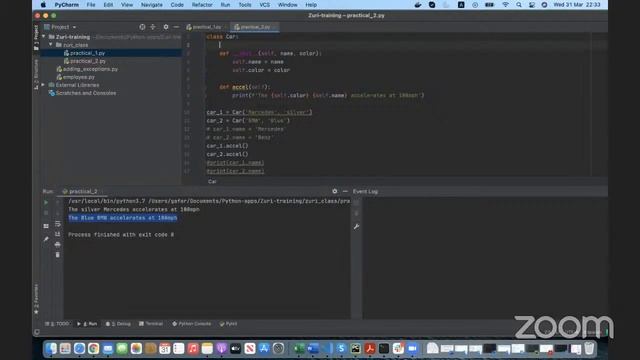640x360 pixels.
Task: Open Project view dropdown
Action: coord(60,27)
